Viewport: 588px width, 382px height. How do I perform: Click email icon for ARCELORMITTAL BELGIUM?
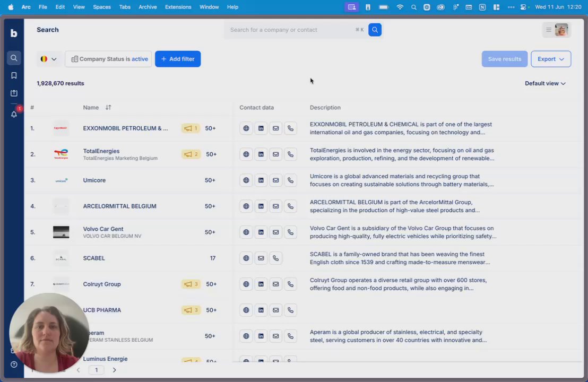click(x=275, y=206)
